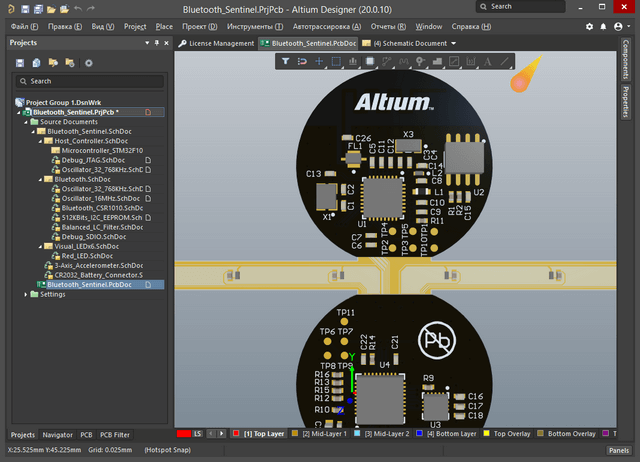Screen dimensions: 640x462
Task: Select the Place String text tool
Action: pos(488,61)
